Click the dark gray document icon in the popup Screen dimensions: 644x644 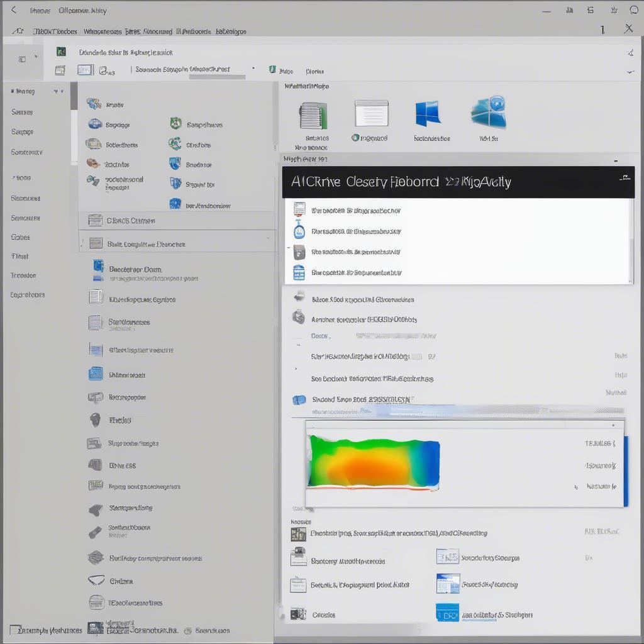click(299, 252)
